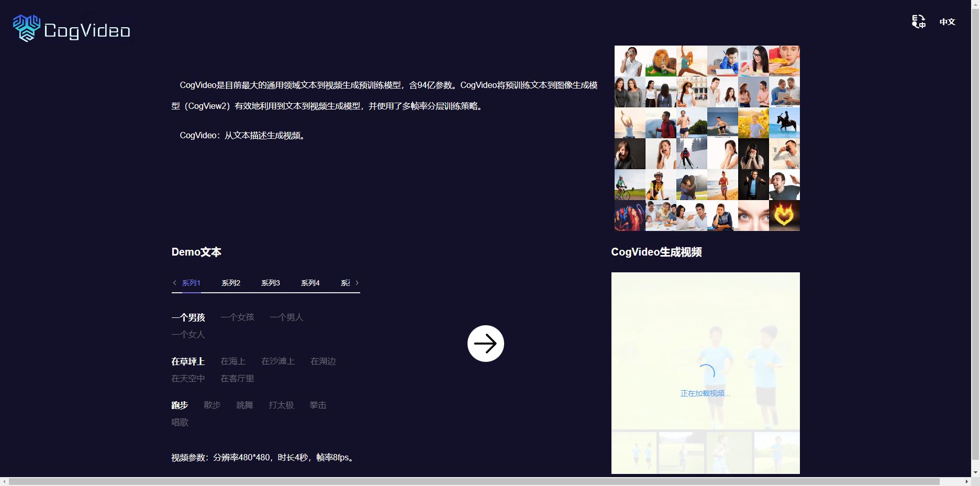Click the tab underline progress indicator
This screenshot has height=486, width=980.
[x=191, y=293]
